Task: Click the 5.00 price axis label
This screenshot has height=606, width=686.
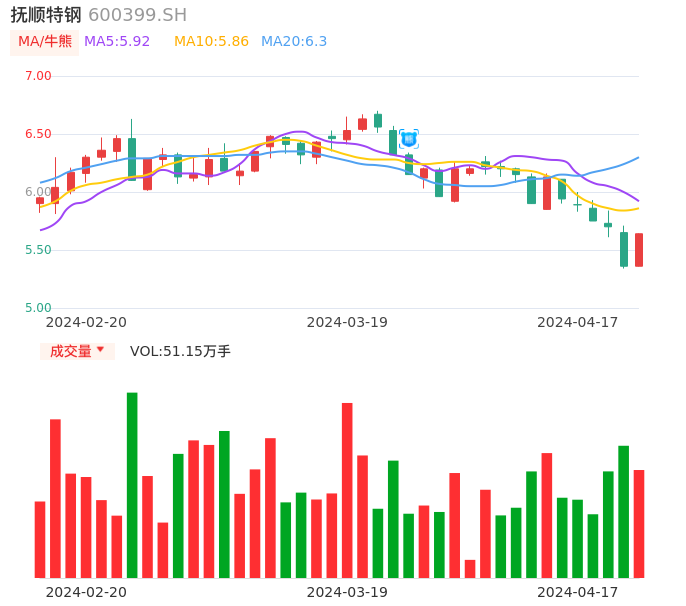Action: 38,308
